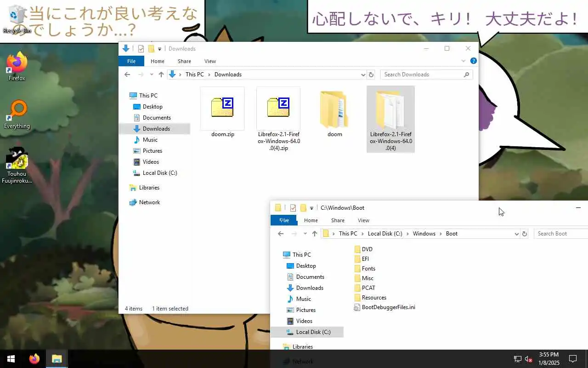Viewport: 588px width, 368px height.
Task: Click This PC breadcrumb in Downloads address bar
Action: (x=195, y=75)
